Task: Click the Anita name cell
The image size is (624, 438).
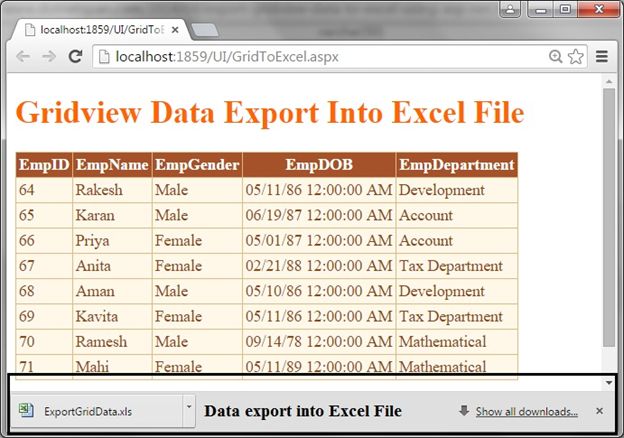Action: (112, 266)
